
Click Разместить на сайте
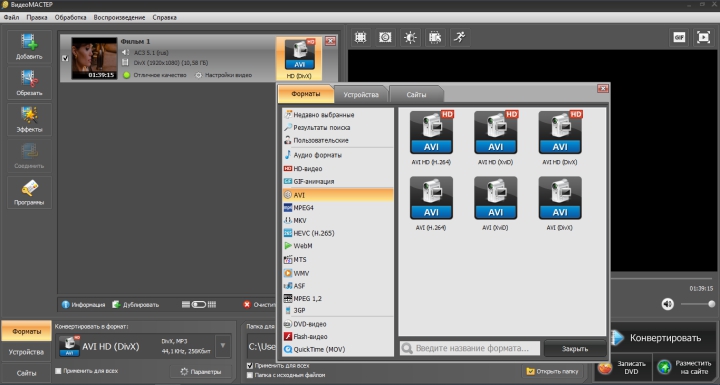pos(685,367)
